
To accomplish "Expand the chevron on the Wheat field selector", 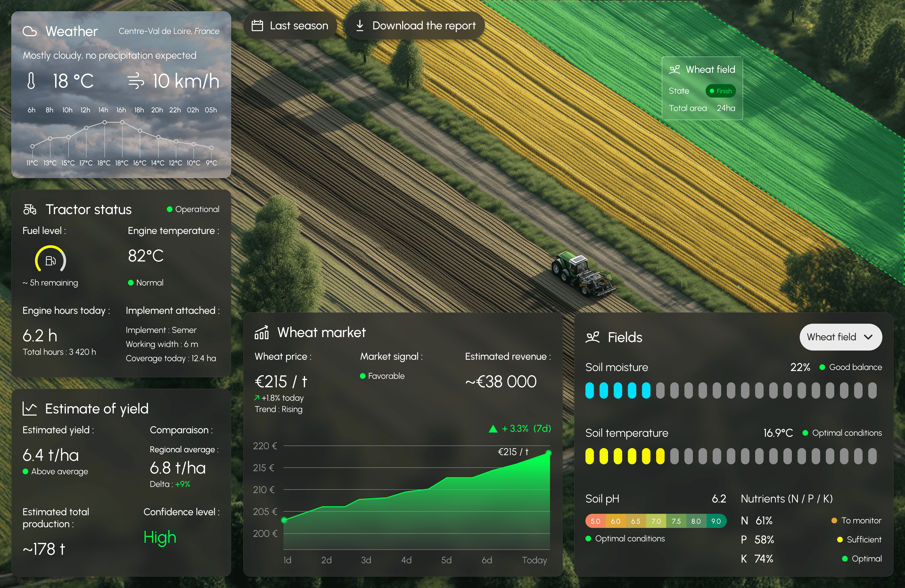I will pyautogui.click(x=868, y=337).
